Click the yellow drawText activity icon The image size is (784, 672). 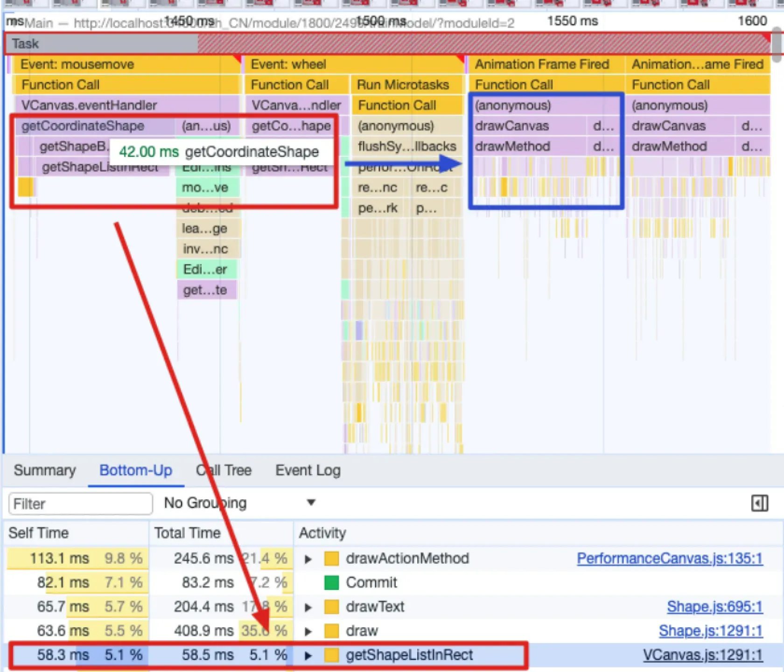[x=331, y=607]
